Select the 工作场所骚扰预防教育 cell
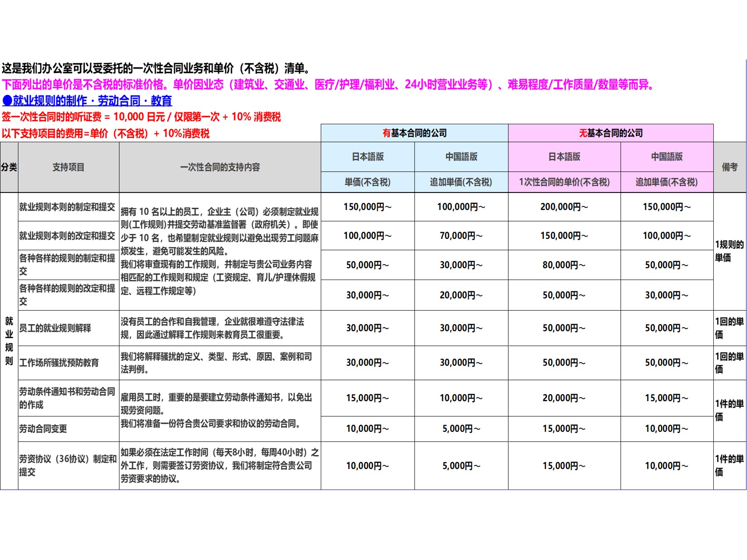747x560 pixels. tap(59, 363)
